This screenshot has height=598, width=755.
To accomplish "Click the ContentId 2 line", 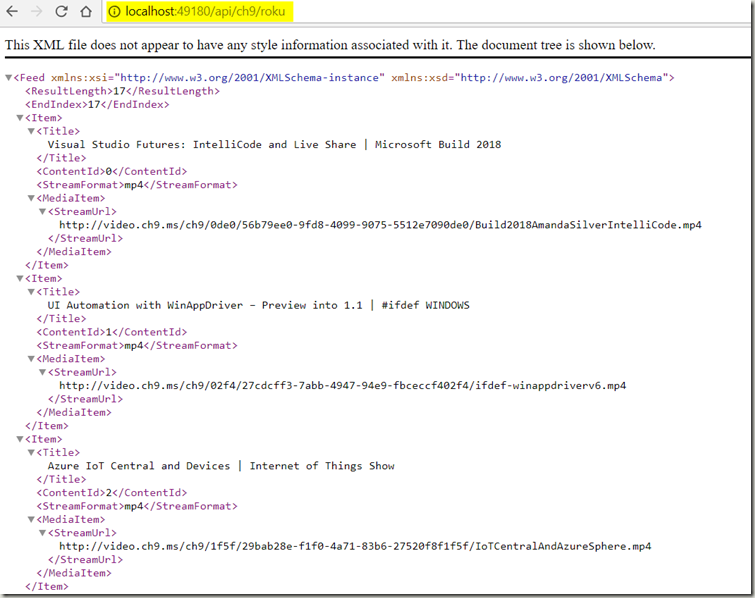I will 112,493.
